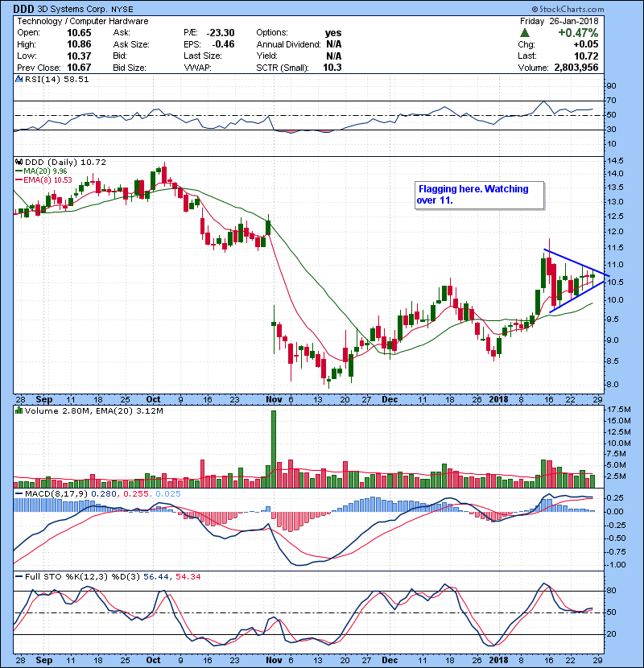
Task: Click the +0.47% percent change value
Action: 578,33
